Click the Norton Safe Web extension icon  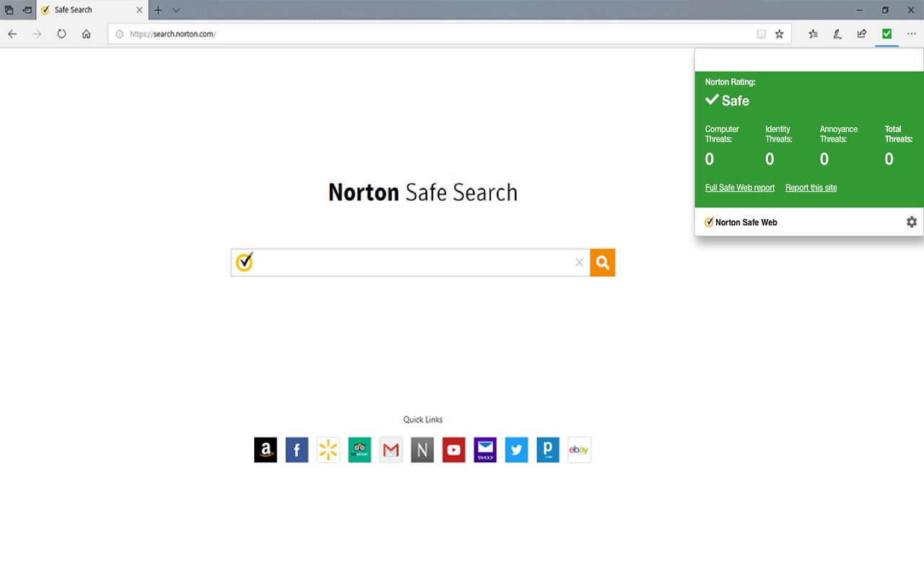(886, 33)
